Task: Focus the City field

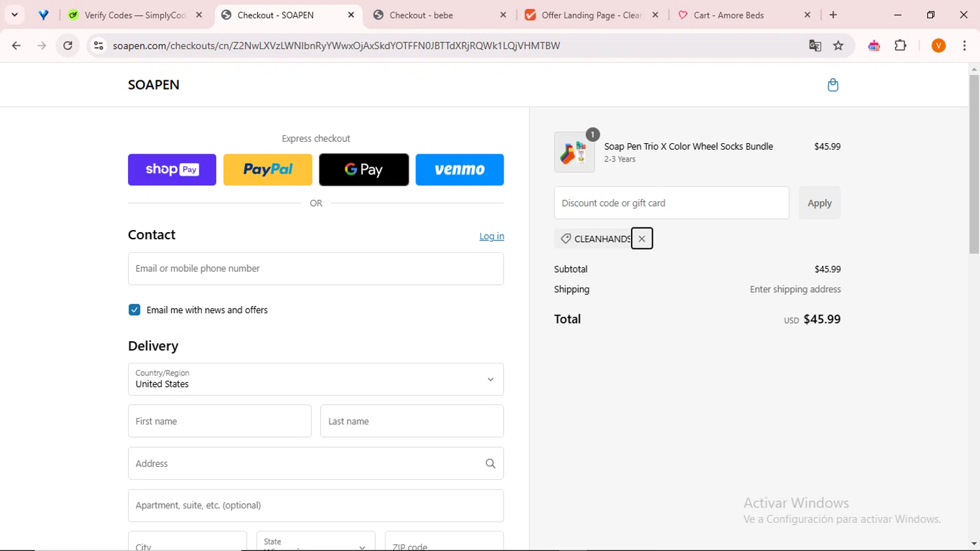Action: pos(188,541)
